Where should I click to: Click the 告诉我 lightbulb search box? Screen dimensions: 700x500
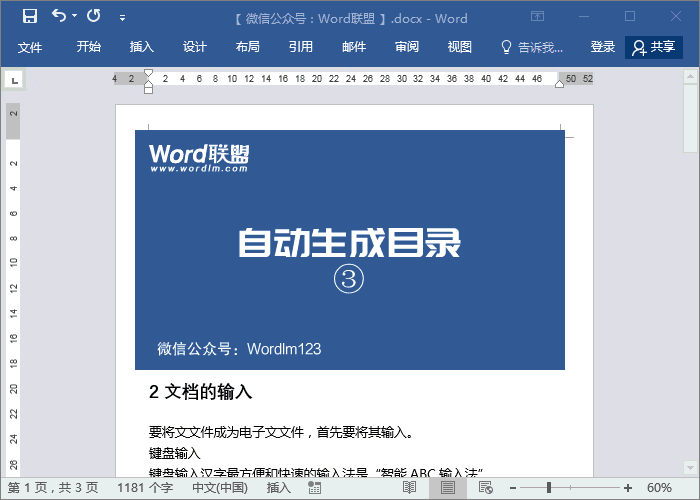[x=532, y=47]
